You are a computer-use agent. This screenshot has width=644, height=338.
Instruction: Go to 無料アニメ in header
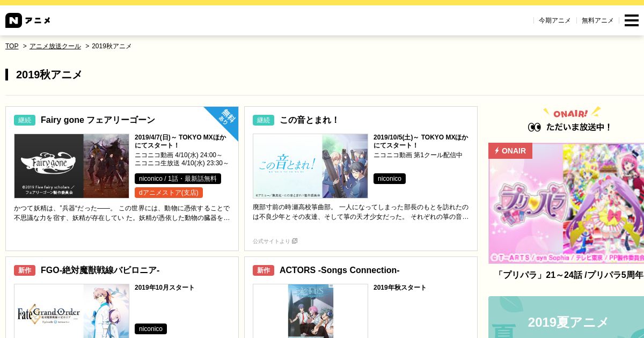[597, 20]
